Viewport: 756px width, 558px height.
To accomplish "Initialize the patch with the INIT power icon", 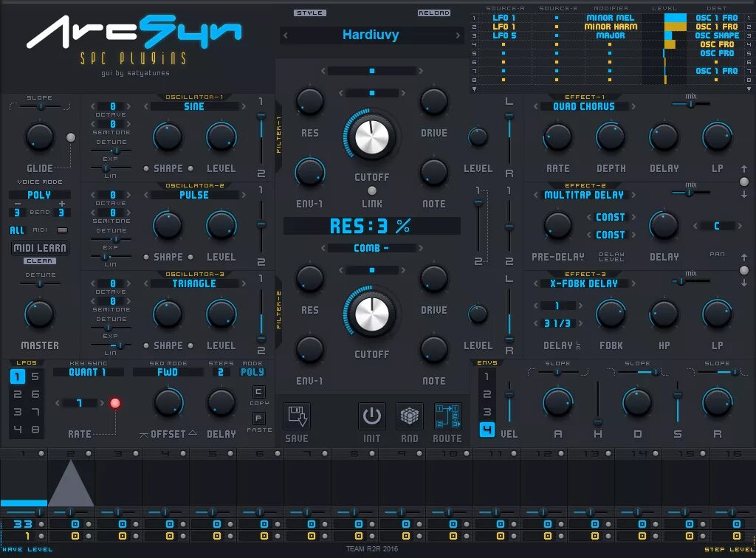I will [x=371, y=417].
